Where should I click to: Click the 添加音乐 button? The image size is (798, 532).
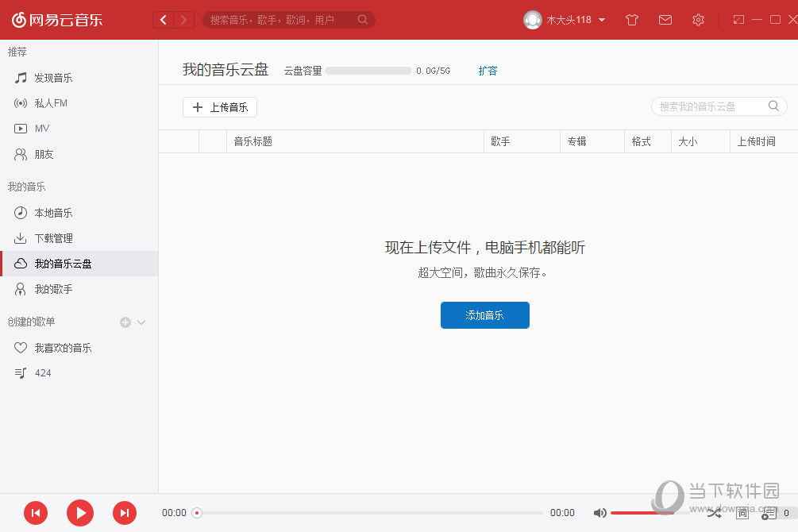click(x=484, y=315)
